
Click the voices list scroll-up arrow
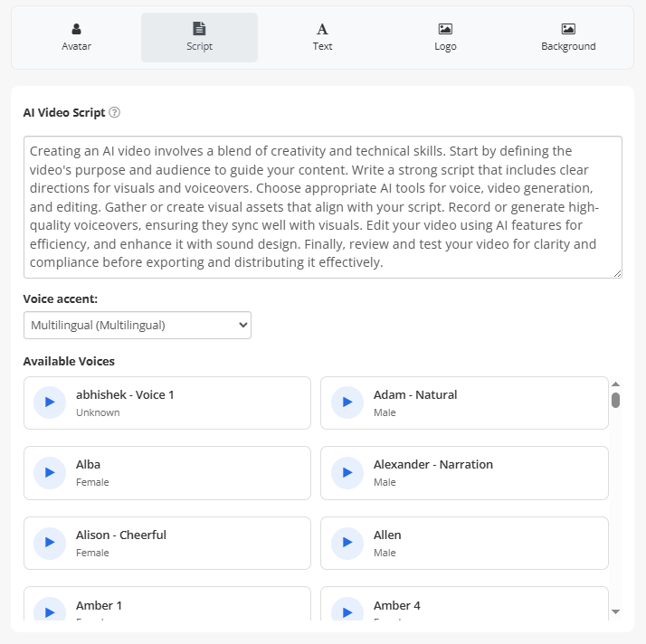click(615, 384)
